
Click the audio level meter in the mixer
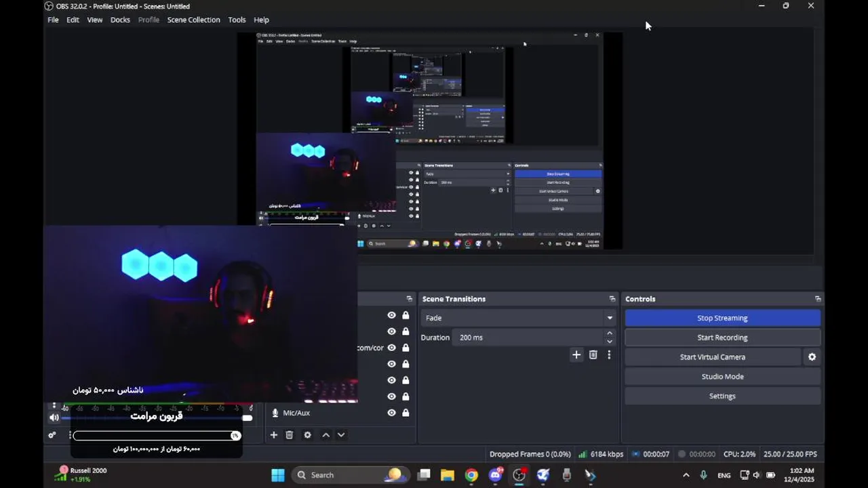(157, 405)
